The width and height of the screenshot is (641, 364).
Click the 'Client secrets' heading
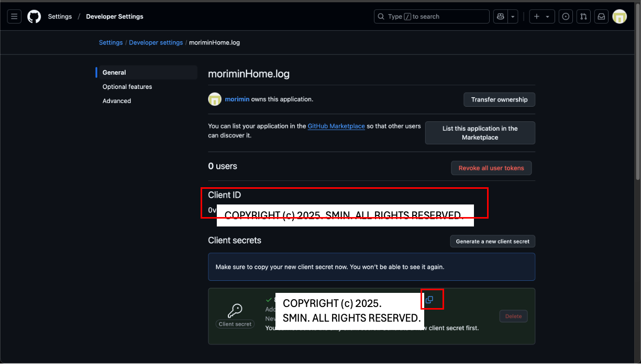point(235,241)
